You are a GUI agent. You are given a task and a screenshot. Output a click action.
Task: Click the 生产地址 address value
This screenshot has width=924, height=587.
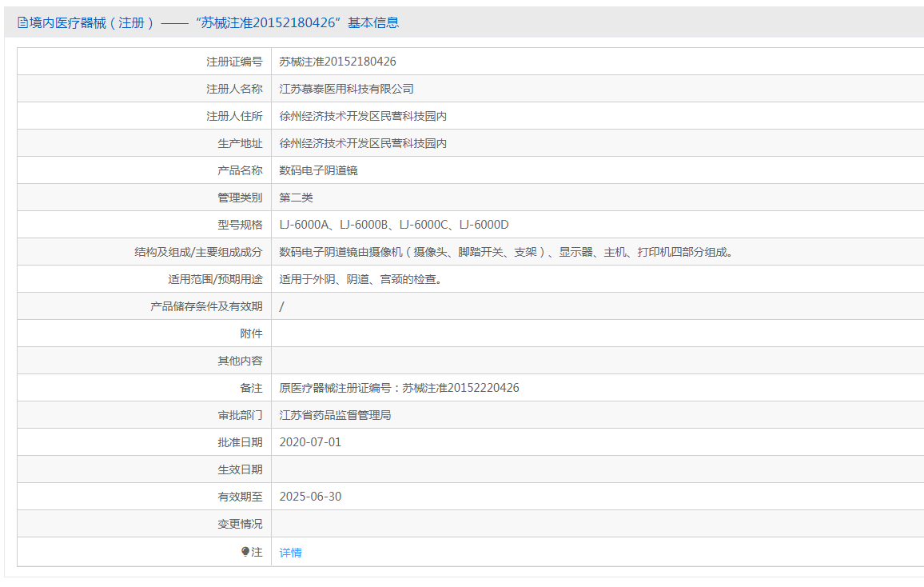point(363,143)
